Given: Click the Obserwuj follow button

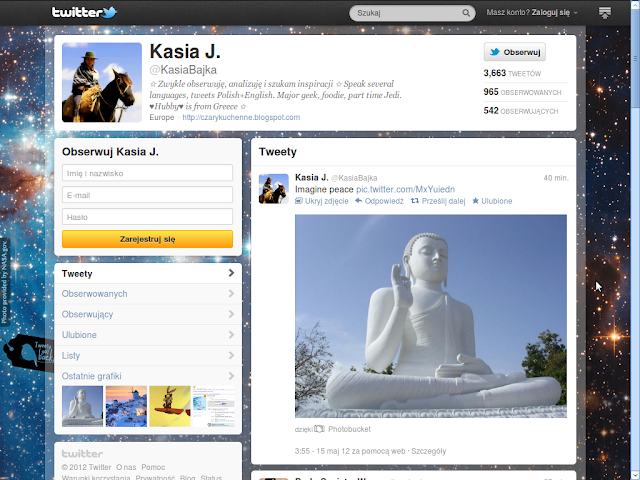Looking at the screenshot, I should coord(515,52).
